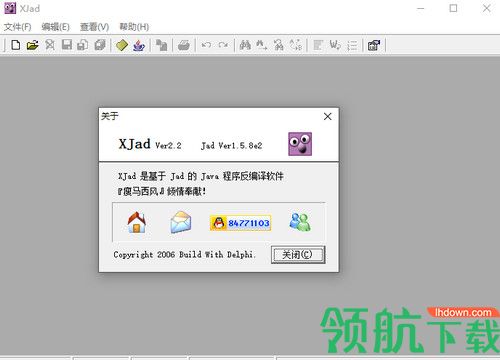Minimize the XJad main window

click(421, 8)
